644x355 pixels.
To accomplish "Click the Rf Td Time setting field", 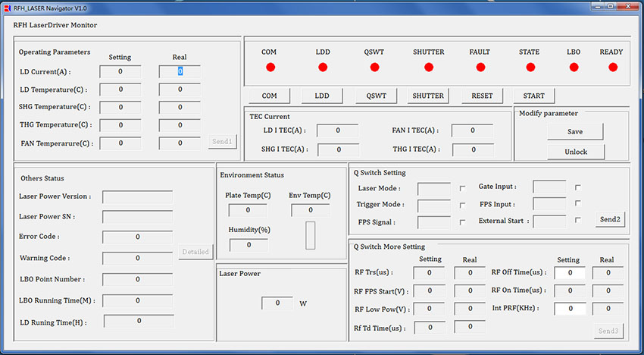I will [x=430, y=328].
